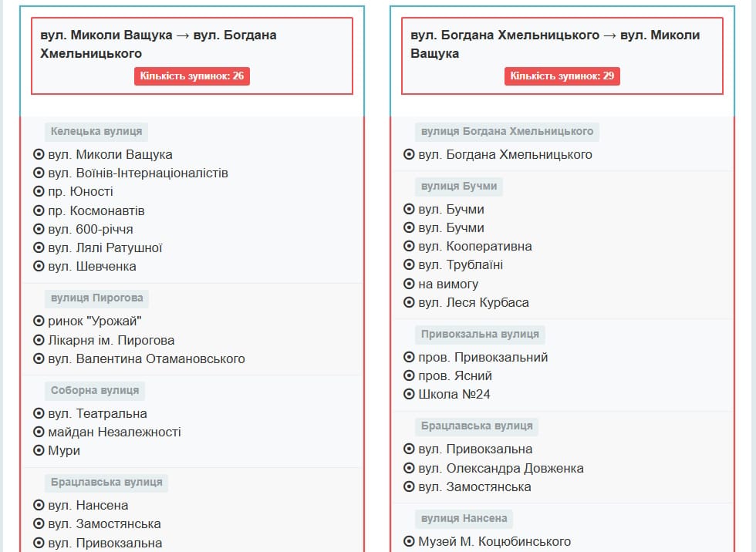Click stop icon next to вул. Леся Курбаса
Viewport: 756px width, 552px height.
(x=409, y=302)
